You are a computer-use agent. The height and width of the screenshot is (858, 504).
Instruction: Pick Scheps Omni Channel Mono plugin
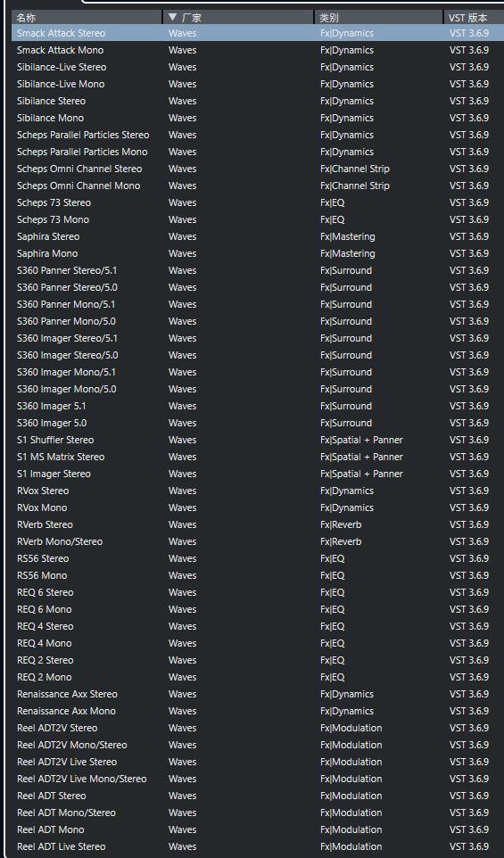click(x=258, y=186)
